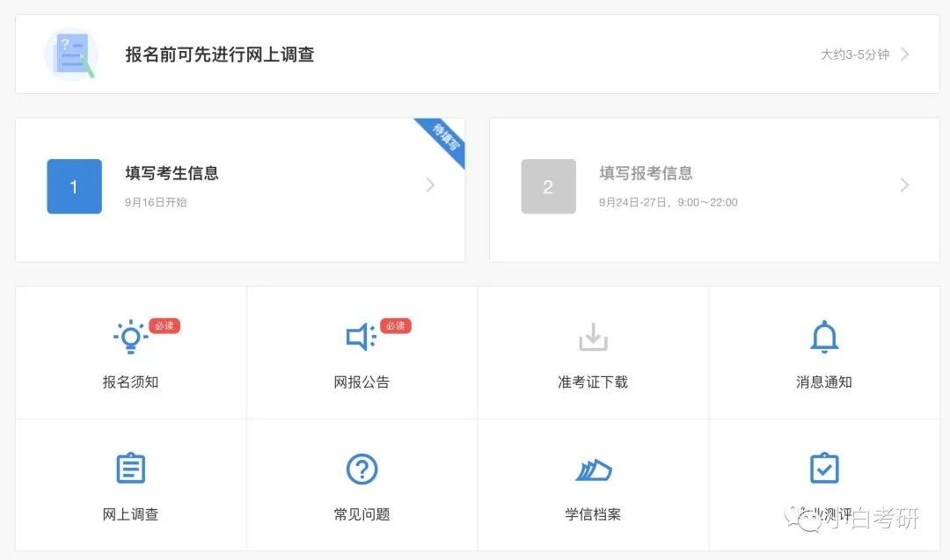950x560 pixels.
Task: Click the blue step 1 number box
Action: [x=74, y=186]
